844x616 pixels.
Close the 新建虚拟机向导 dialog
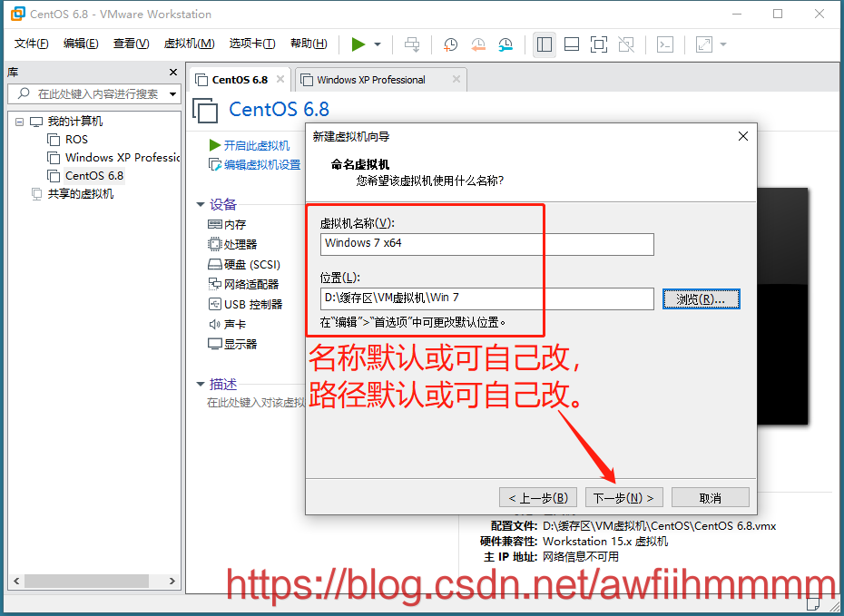[742, 136]
